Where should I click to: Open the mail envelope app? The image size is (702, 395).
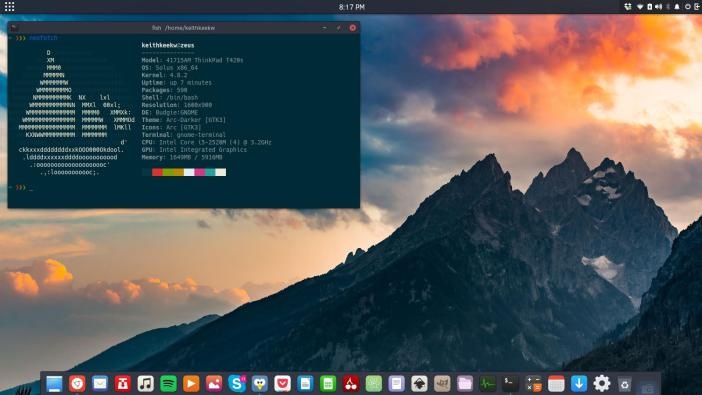click(x=100, y=384)
